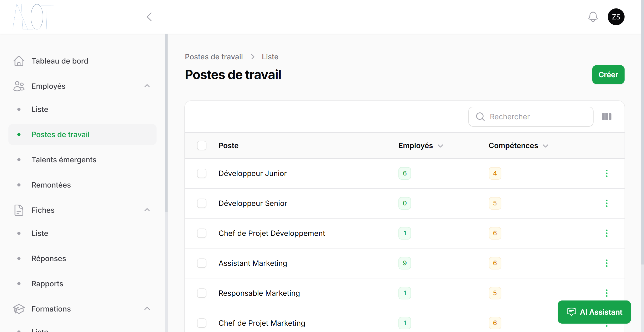Click the sidebar vertical scrollbar
The width and height of the screenshot is (644, 332).
[x=166, y=123]
